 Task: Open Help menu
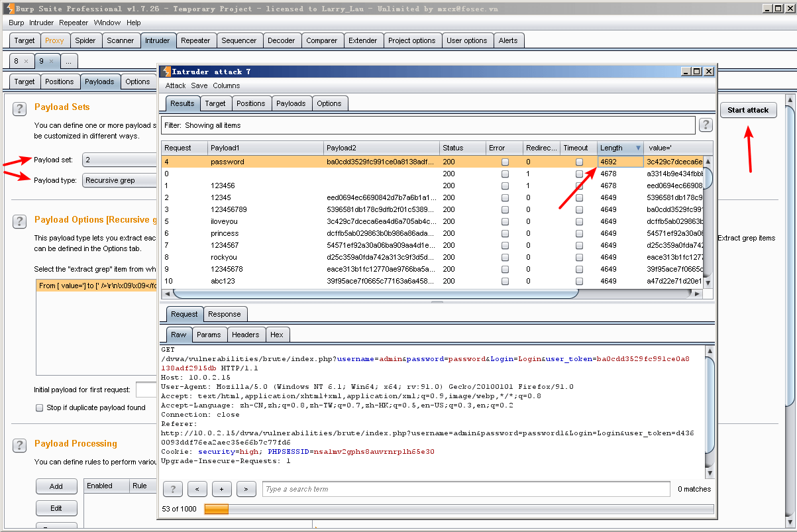point(134,23)
